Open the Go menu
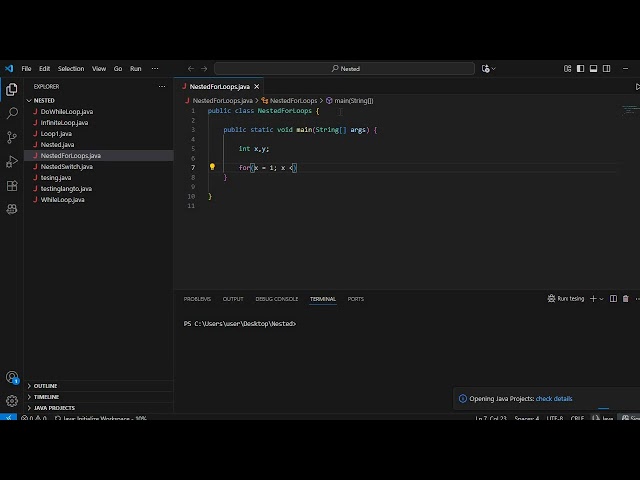This screenshot has width=640, height=480. click(x=118, y=69)
